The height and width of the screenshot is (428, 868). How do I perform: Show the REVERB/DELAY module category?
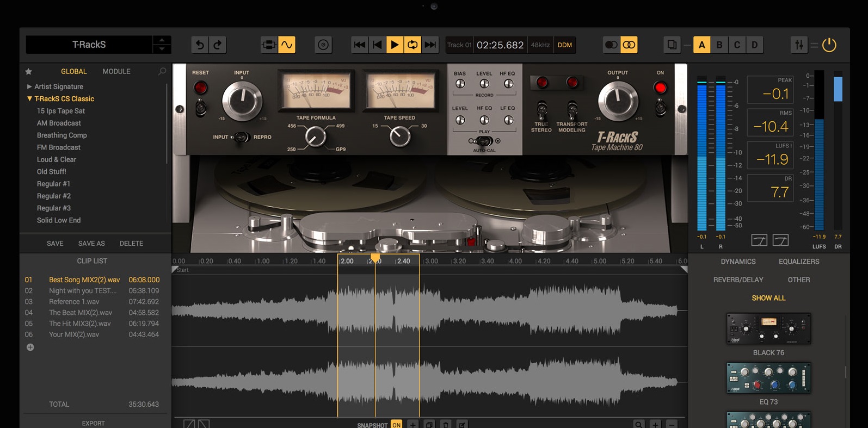coord(738,280)
